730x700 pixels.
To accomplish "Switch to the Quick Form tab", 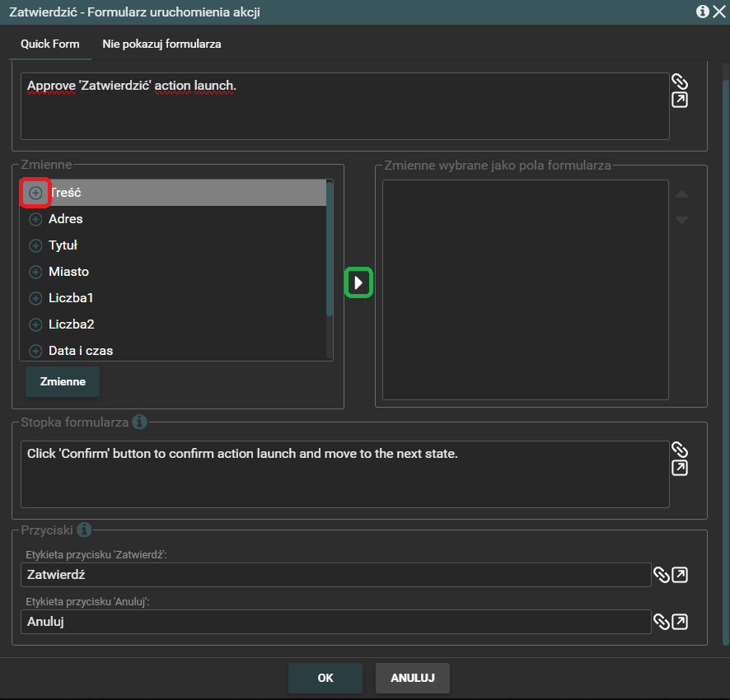I will click(x=49, y=44).
